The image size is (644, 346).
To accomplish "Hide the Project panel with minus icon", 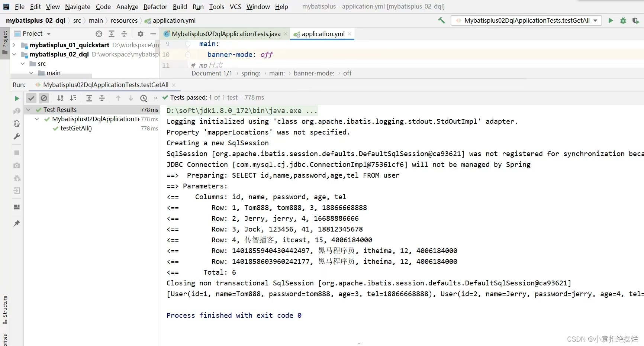I will 153,34.
